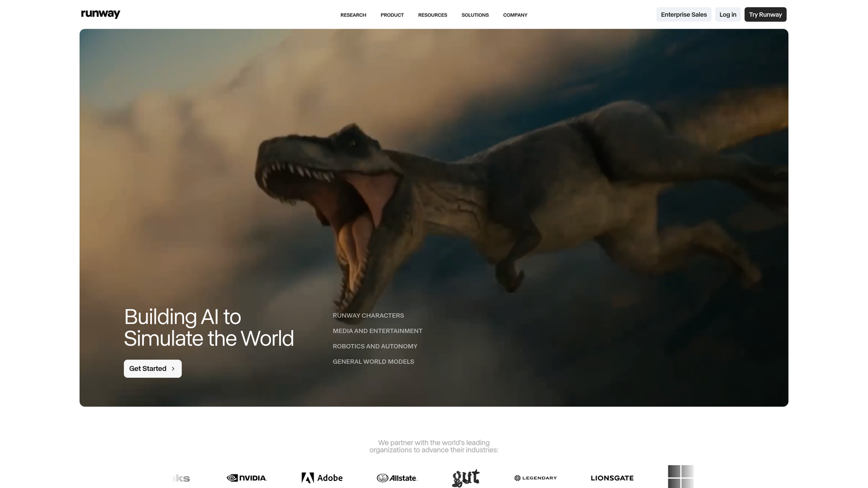The width and height of the screenshot is (868, 488).
Task: Click the Runway logo in the top left
Action: [100, 14]
